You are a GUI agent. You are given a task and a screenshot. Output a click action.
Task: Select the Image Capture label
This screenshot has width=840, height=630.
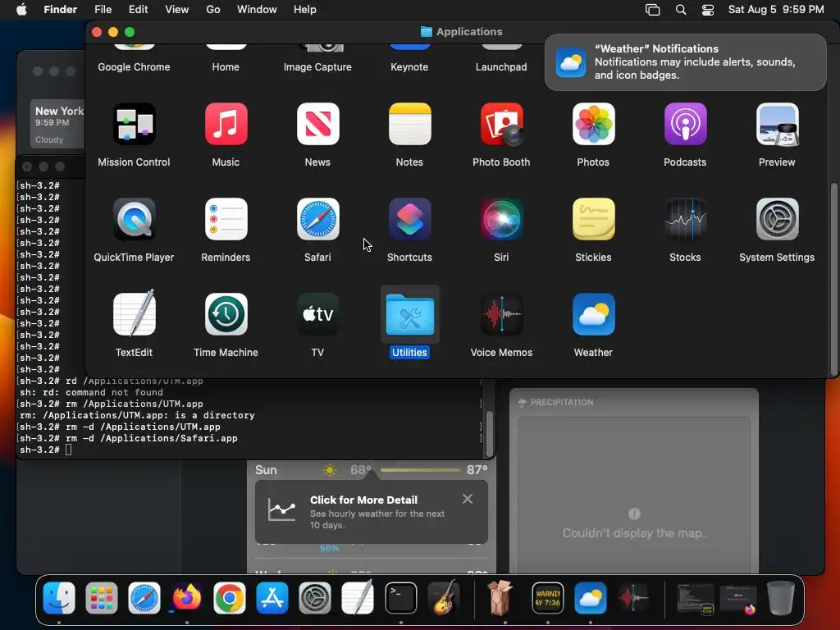[317, 67]
